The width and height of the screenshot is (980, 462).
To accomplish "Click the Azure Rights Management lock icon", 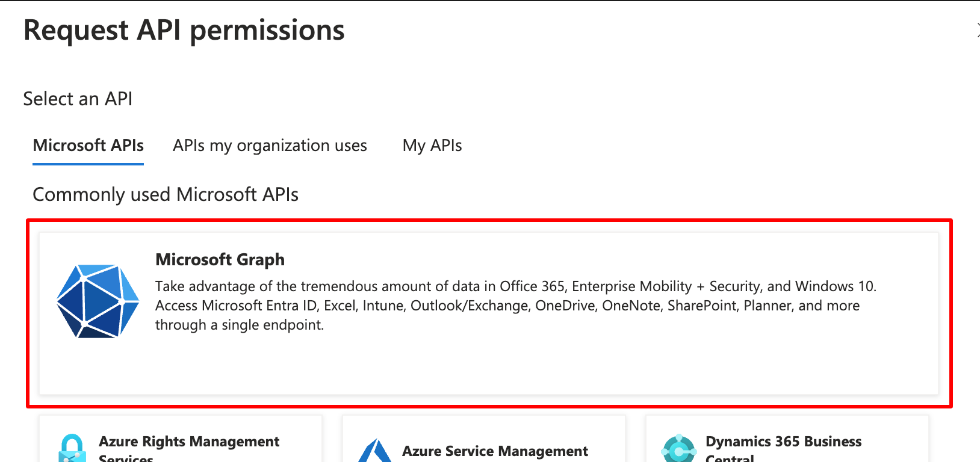I will tap(72, 448).
